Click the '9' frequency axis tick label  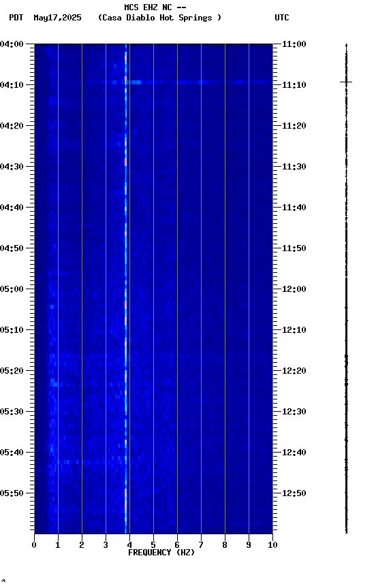click(x=249, y=545)
